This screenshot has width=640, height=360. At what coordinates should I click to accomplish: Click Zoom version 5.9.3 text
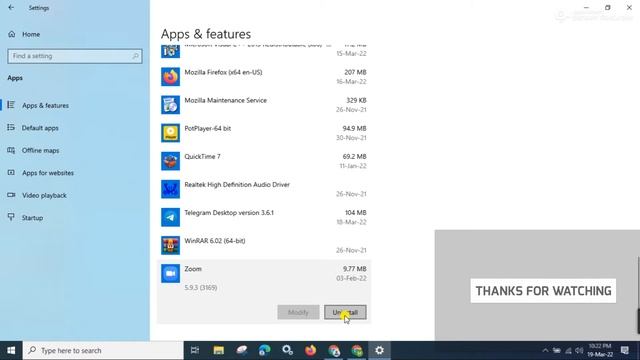click(200, 288)
